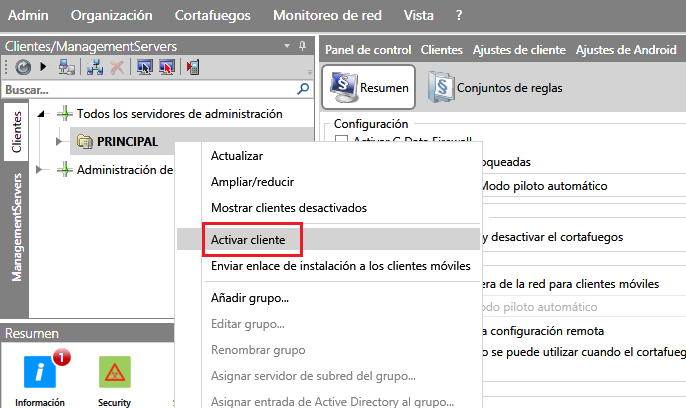Open the Cortafuegos menu
686x408 pixels.
point(213,15)
